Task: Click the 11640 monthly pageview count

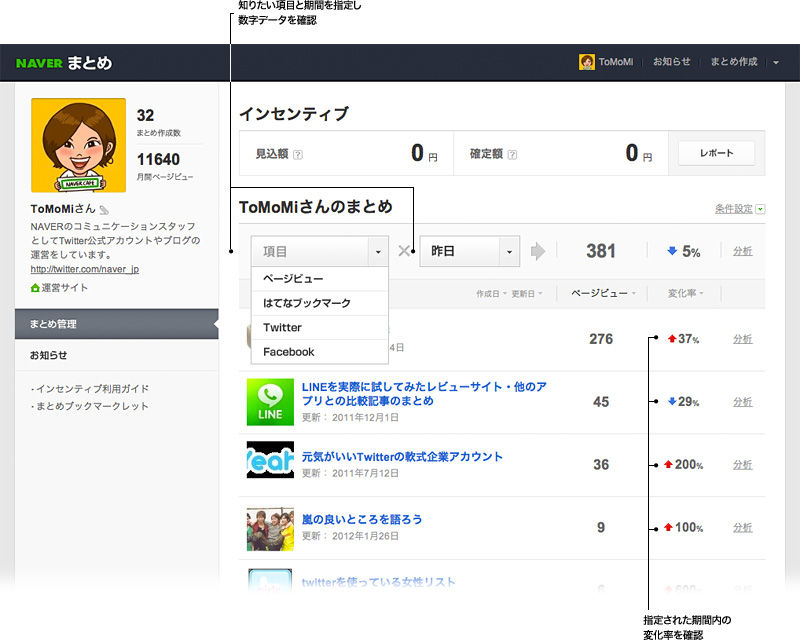Action: [x=158, y=159]
